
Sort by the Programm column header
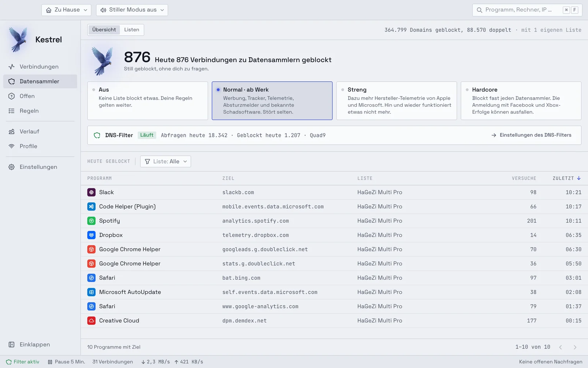coord(99,178)
